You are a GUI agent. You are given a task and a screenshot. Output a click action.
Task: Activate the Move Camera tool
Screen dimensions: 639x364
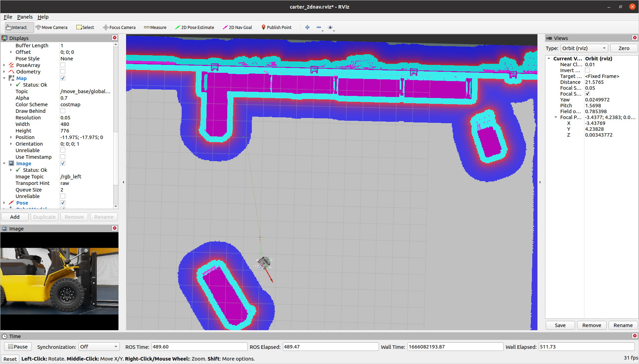(x=51, y=27)
